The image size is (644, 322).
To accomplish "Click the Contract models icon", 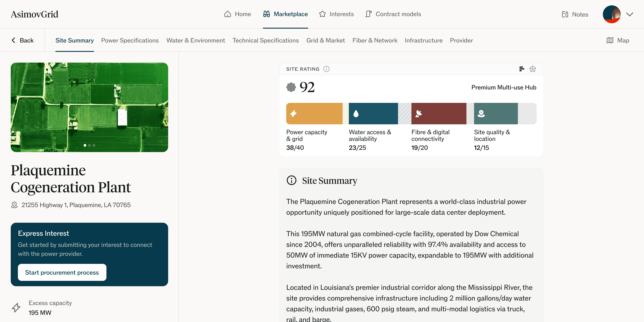I will point(368,14).
